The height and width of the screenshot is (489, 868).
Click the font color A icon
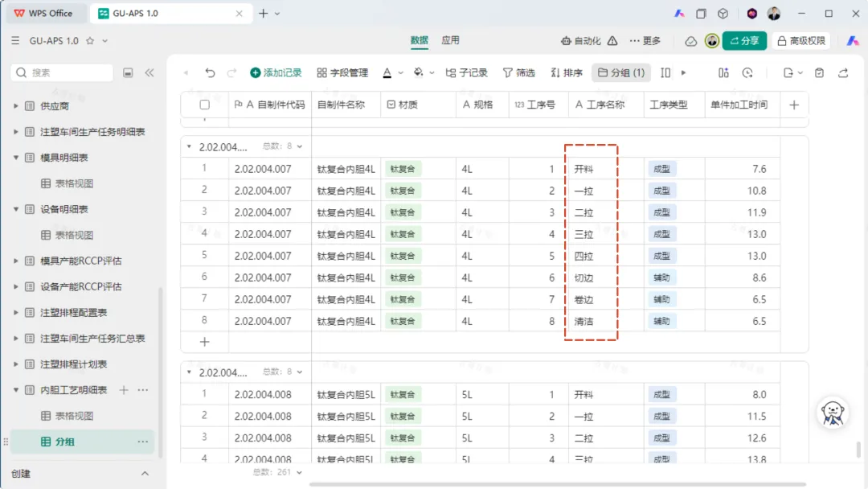pyautogui.click(x=387, y=72)
